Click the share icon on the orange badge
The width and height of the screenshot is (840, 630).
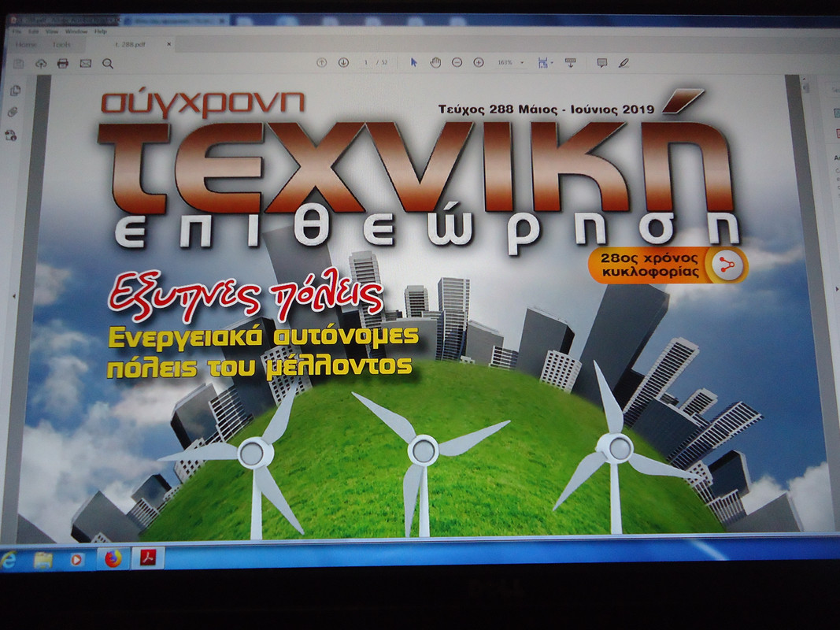(x=726, y=265)
